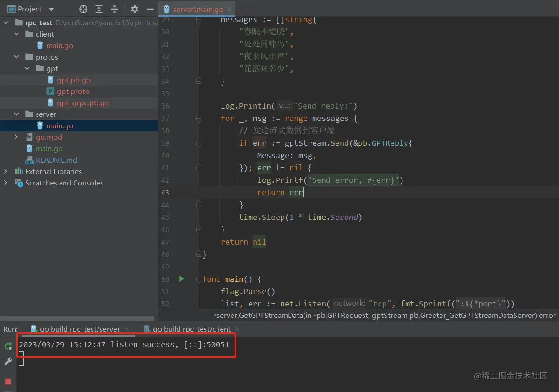Click the comment on line 38
Screen dimensions: 559x392
click(287, 131)
